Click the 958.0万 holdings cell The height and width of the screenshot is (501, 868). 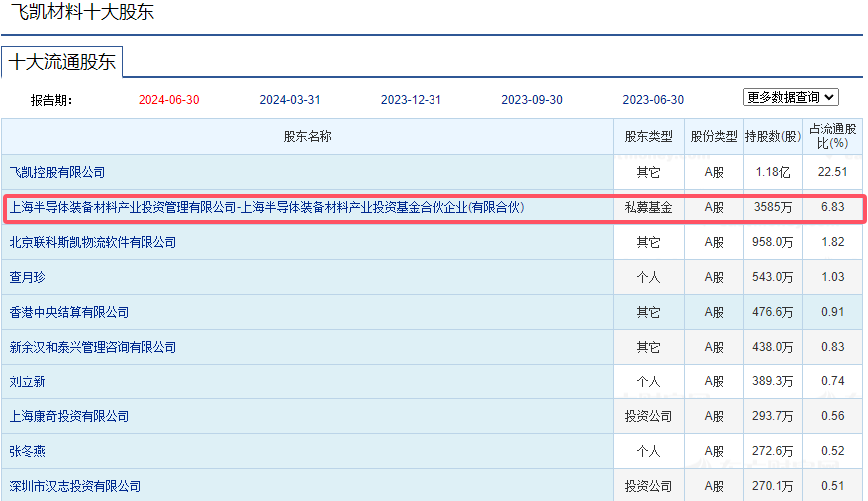772,242
